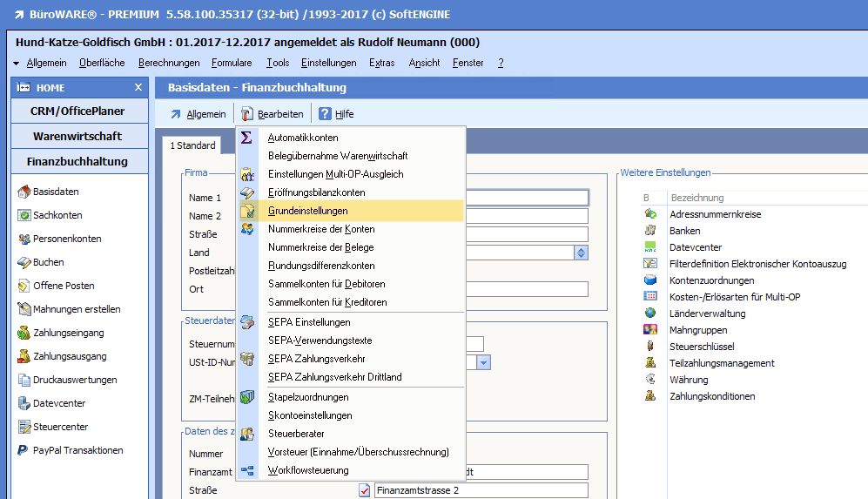Click the Hilfe question mark icon

point(326,114)
